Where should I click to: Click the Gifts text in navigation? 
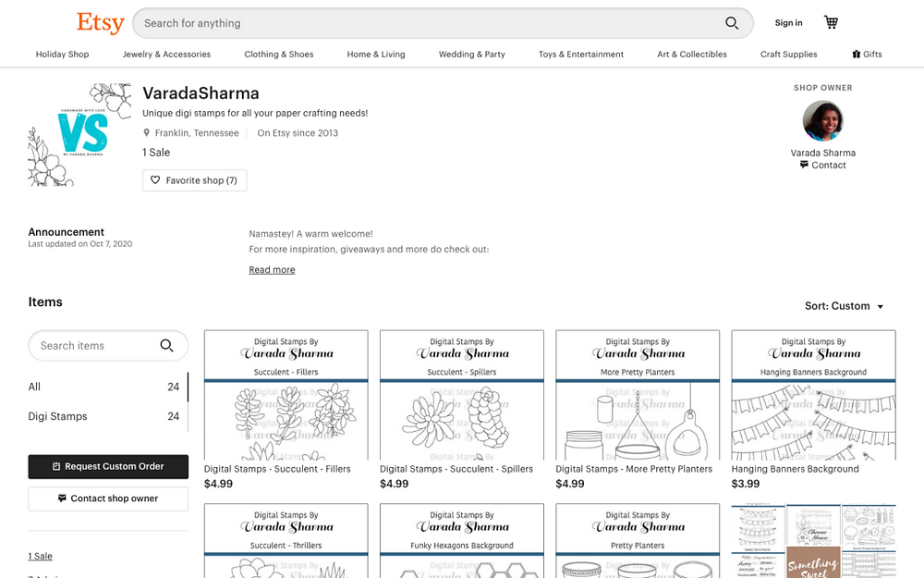tap(873, 55)
